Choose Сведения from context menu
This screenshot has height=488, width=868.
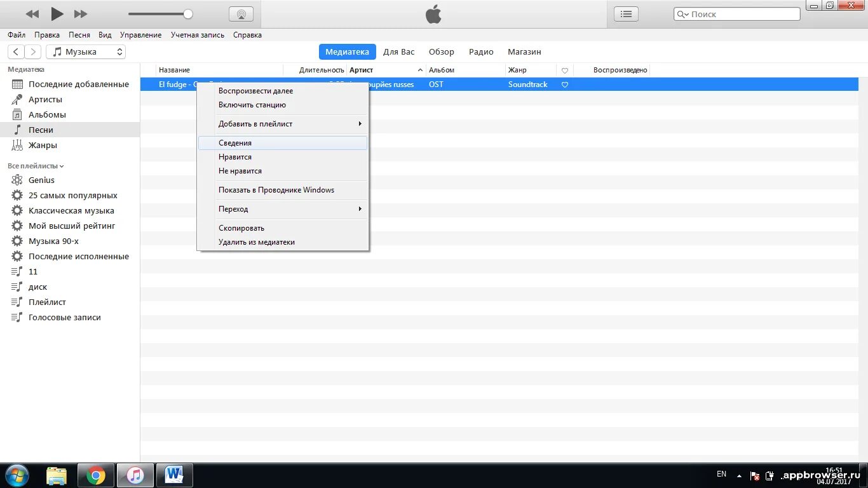pos(283,143)
